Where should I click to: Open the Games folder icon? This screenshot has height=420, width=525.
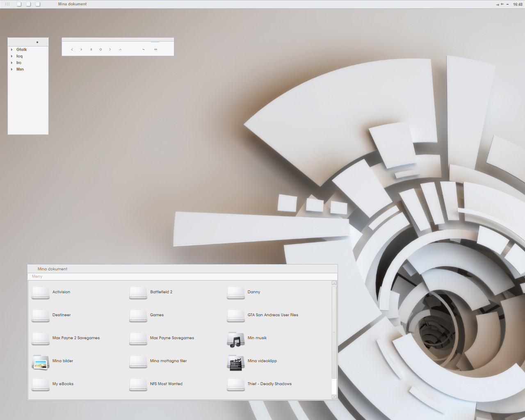click(x=138, y=315)
